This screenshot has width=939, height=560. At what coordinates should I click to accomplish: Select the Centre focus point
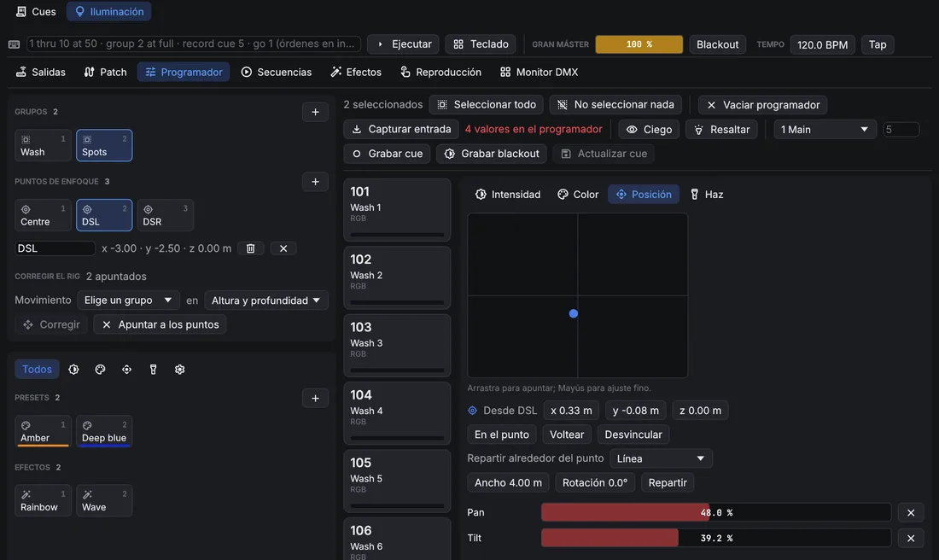pyautogui.click(x=43, y=214)
